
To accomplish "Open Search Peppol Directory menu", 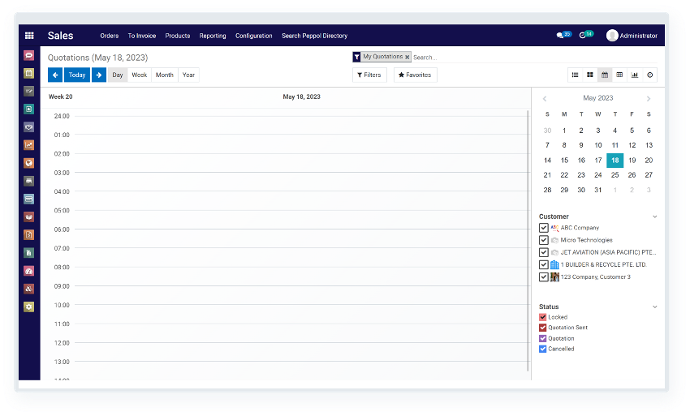I will pyautogui.click(x=315, y=36).
